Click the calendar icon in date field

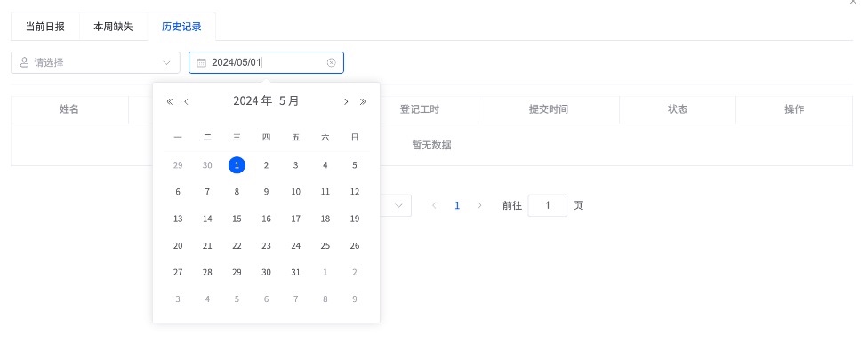[x=202, y=62]
